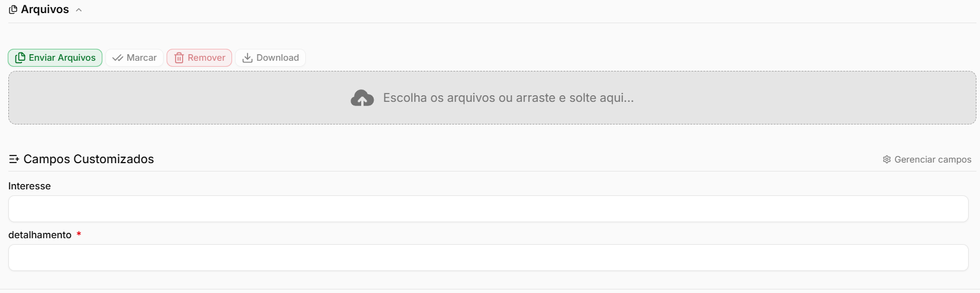The image size is (980, 293).
Task: Click the Arquivos section title
Action: point(45,10)
